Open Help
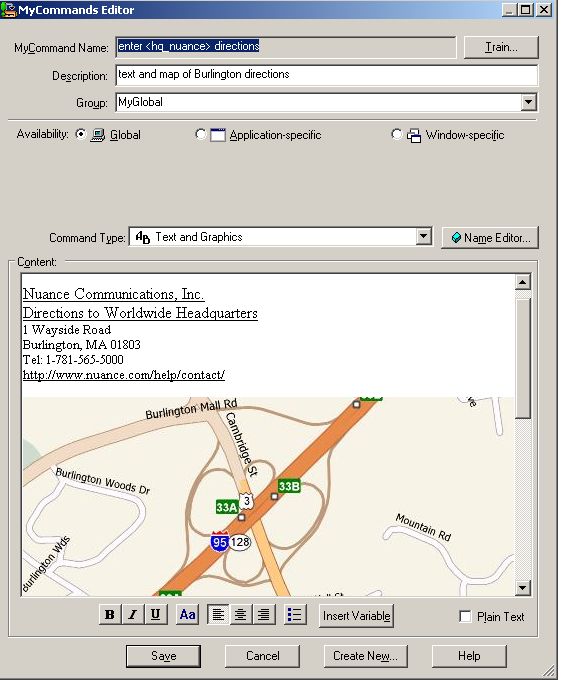563x680 pixels. pyautogui.click(x=469, y=656)
